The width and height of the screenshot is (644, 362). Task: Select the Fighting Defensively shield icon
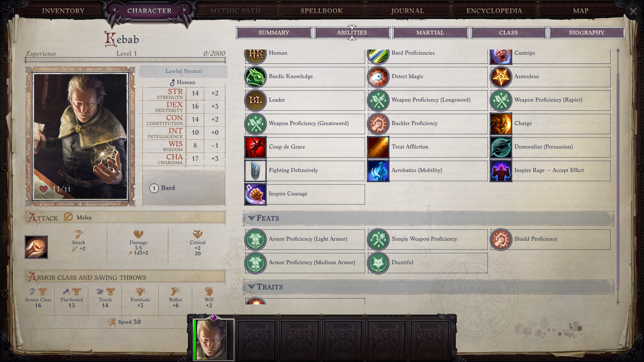(255, 171)
